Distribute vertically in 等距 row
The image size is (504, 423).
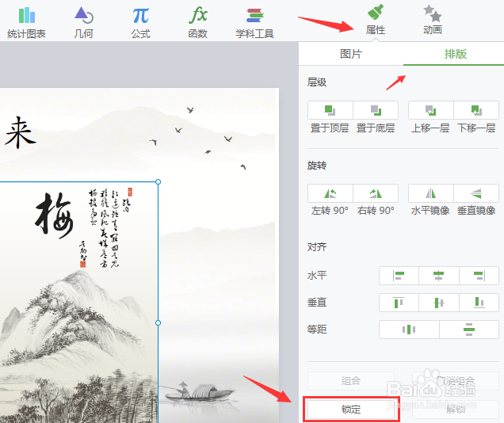coord(469,330)
